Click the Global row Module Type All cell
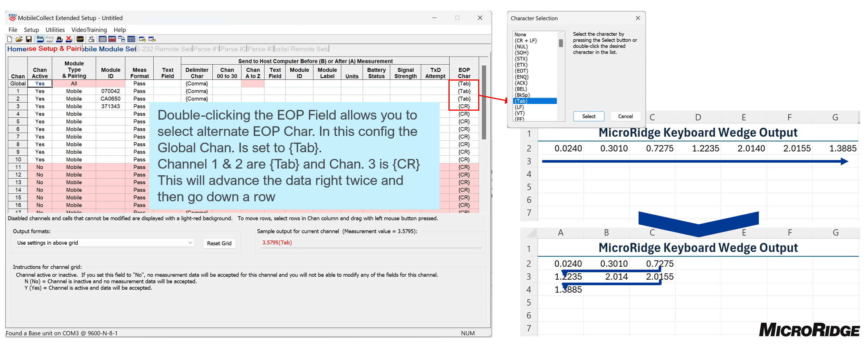 click(x=74, y=84)
